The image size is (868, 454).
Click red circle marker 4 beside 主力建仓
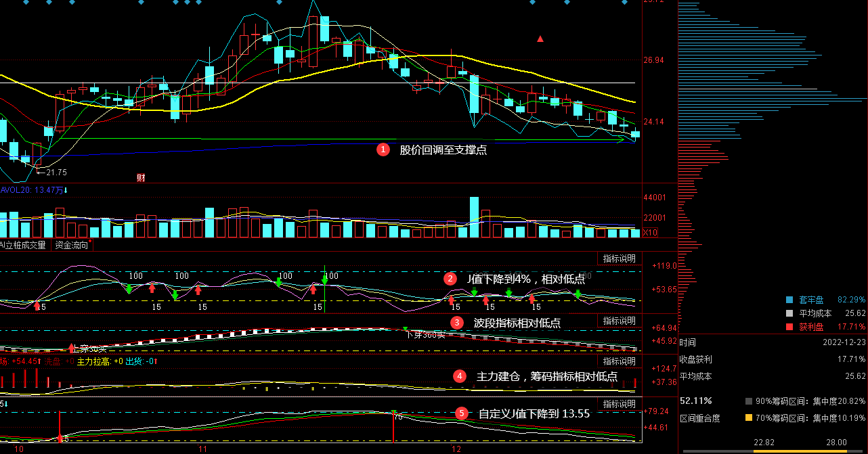coord(460,376)
